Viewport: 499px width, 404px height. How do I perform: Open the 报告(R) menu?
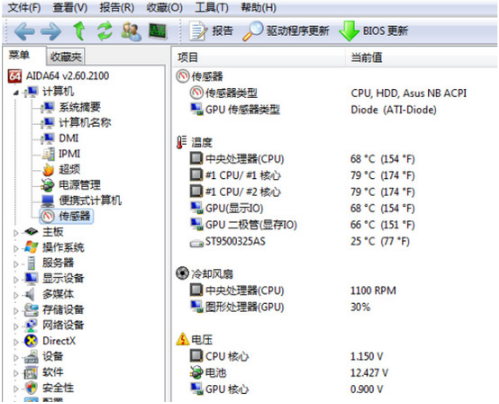pyautogui.click(x=117, y=7)
